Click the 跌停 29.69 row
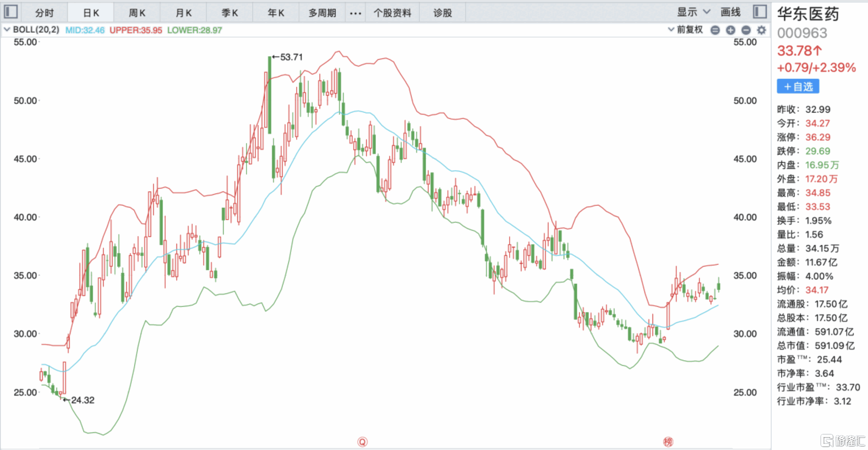The image size is (868, 450). click(804, 151)
